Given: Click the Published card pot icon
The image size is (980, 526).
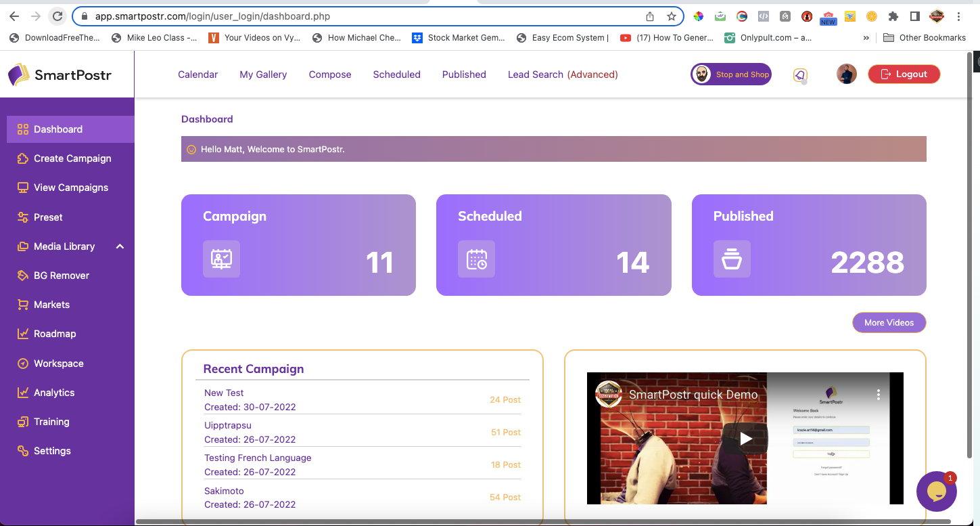Looking at the screenshot, I should (x=732, y=259).
